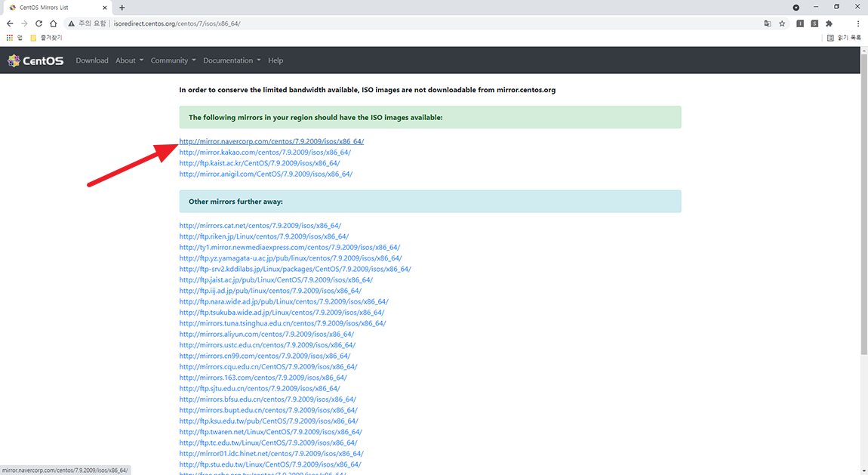
Task: Open Download in CentOS navbar
Action: coord(92,60)
